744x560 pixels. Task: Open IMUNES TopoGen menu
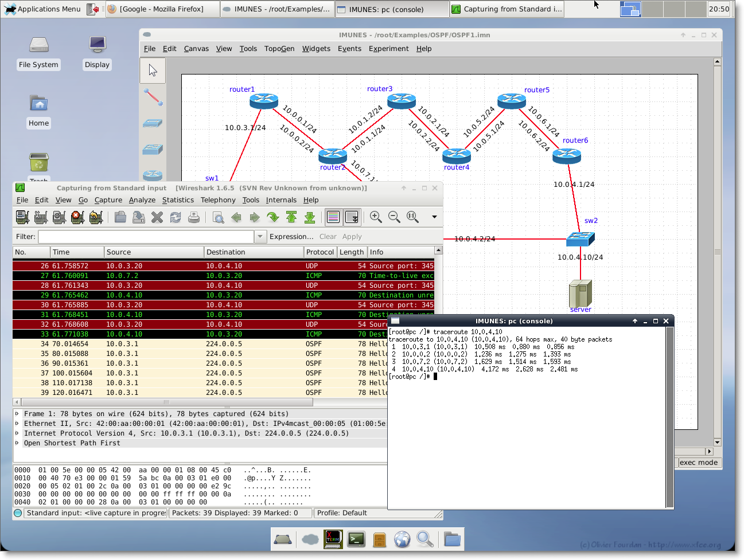pos(279,49)
